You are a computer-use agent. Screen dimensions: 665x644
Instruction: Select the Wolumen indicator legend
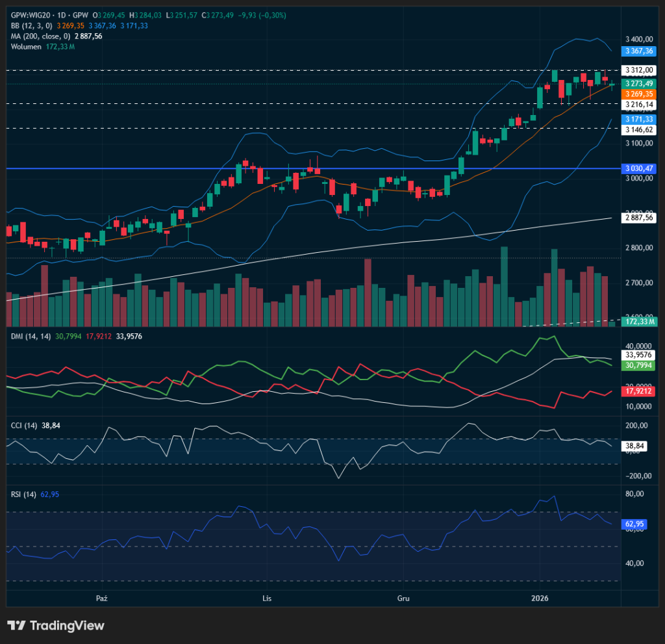click(27, 46)
